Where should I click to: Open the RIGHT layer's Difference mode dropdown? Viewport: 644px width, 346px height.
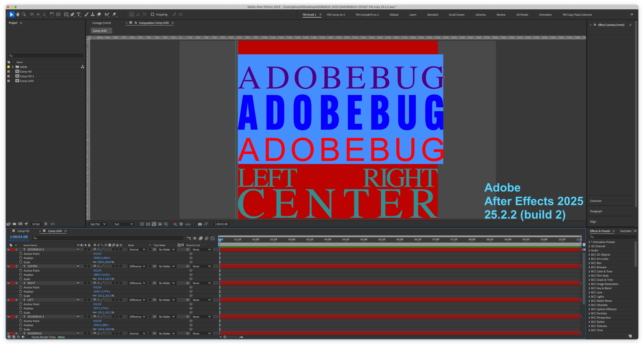[137, 283]
